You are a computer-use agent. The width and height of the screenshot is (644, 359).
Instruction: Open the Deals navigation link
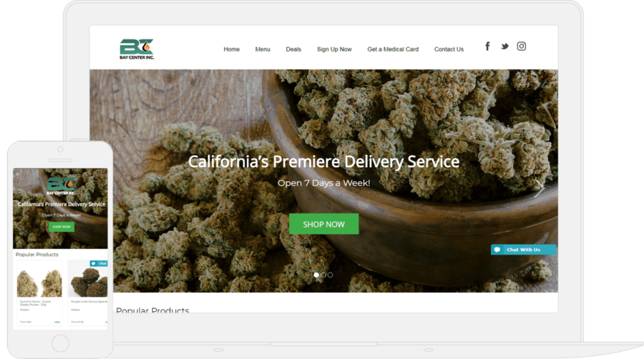tap(293, 49)
